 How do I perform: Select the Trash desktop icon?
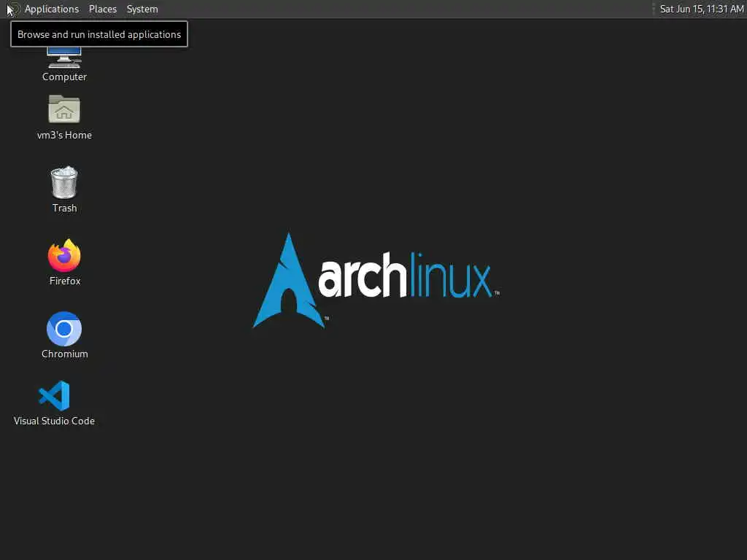pos(64,182)
